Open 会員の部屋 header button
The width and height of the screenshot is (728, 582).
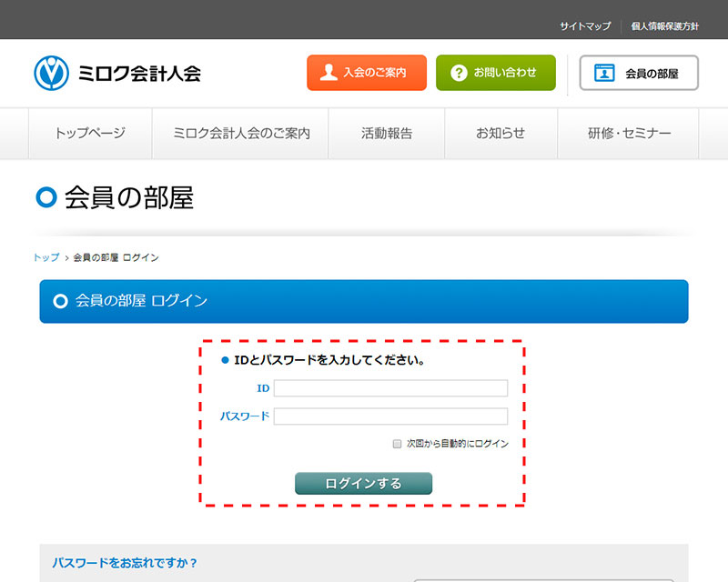click(639, 73)
